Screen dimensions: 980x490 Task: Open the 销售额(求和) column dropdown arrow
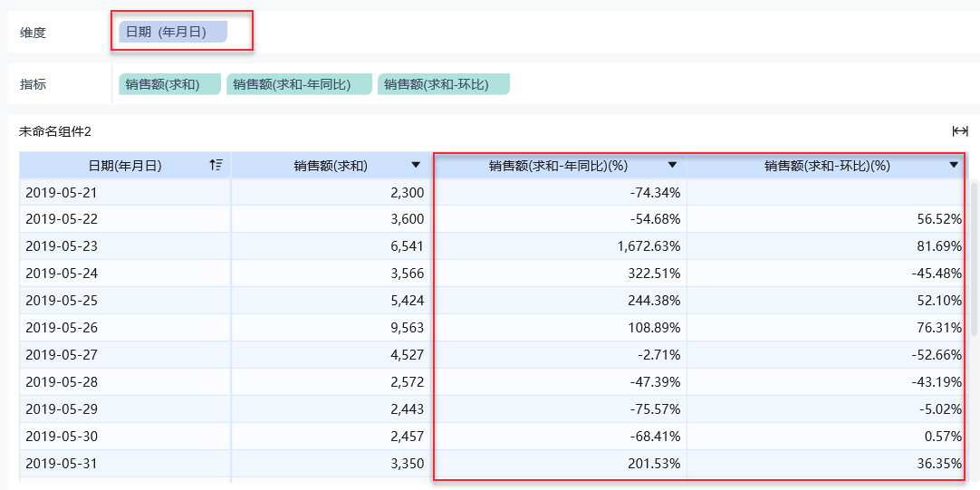(416, 165)
